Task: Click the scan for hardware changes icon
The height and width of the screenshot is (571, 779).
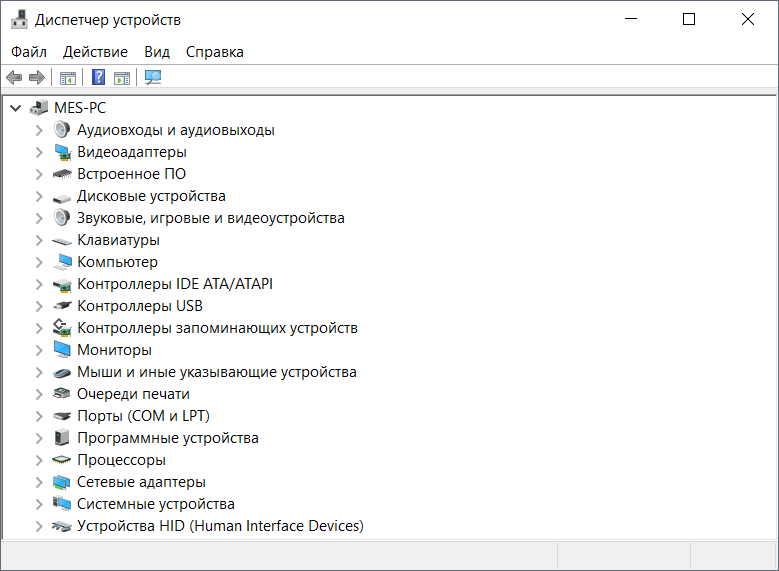Action: click(x=153, y=78)
